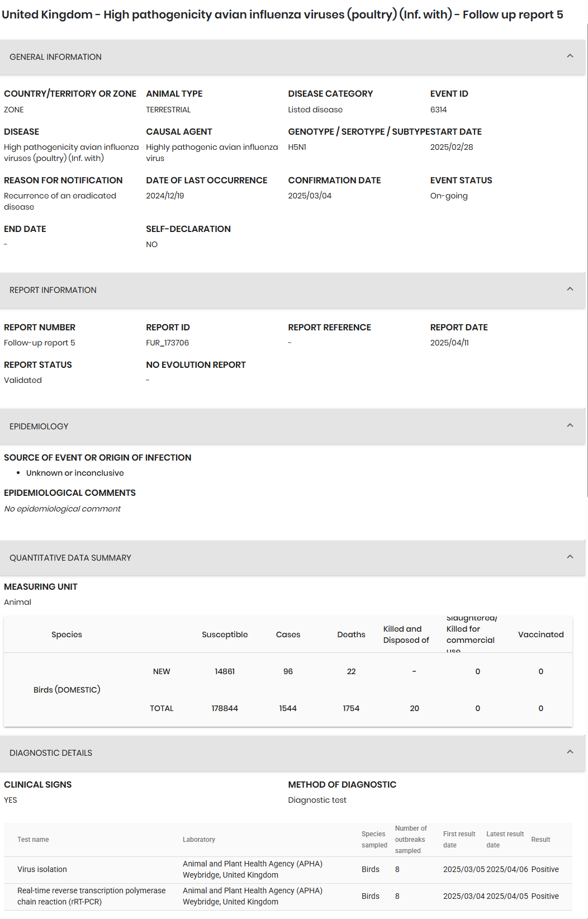Click the Test name column header
588x919 pixels.
tap(33, 840)
